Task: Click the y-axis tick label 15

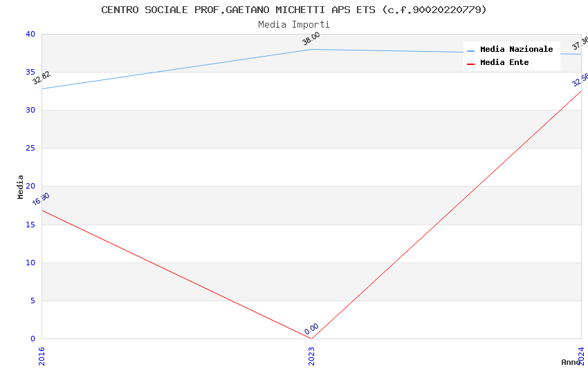Action: click(x=30, y=225)
